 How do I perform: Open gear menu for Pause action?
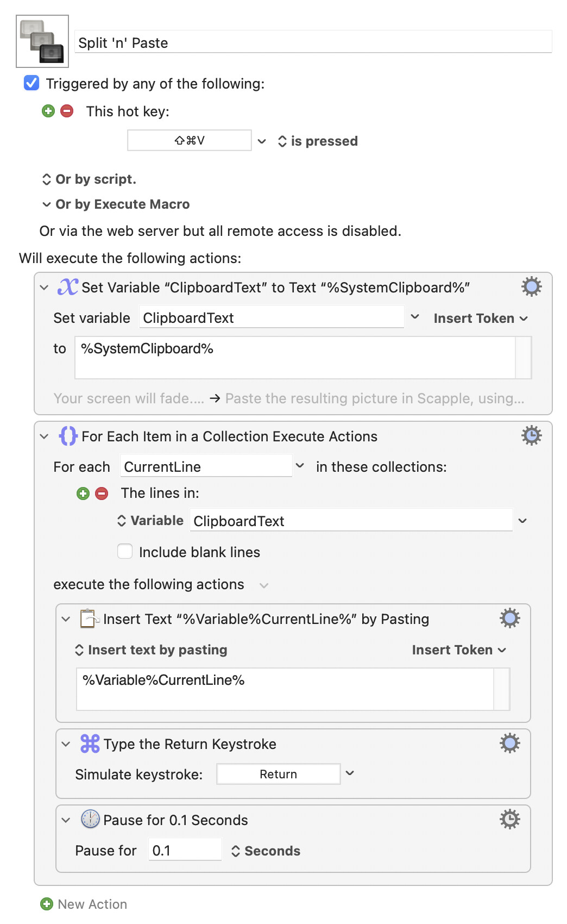pyautogui.click(x=509, y=819)
